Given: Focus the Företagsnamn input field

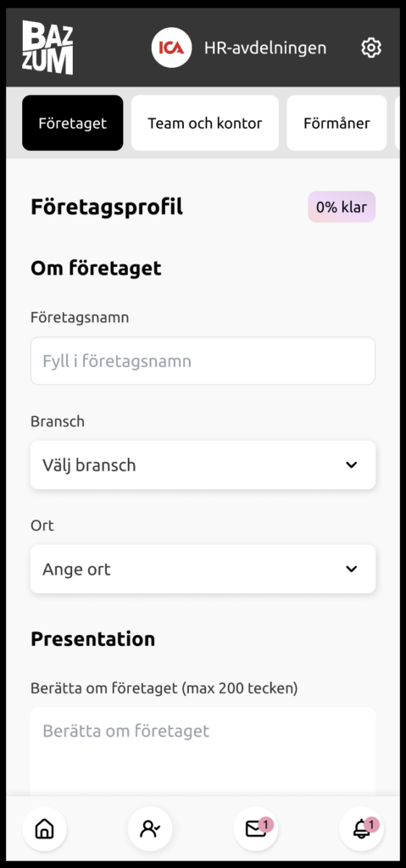Looking at the screenshot, I should pos(203,361).
